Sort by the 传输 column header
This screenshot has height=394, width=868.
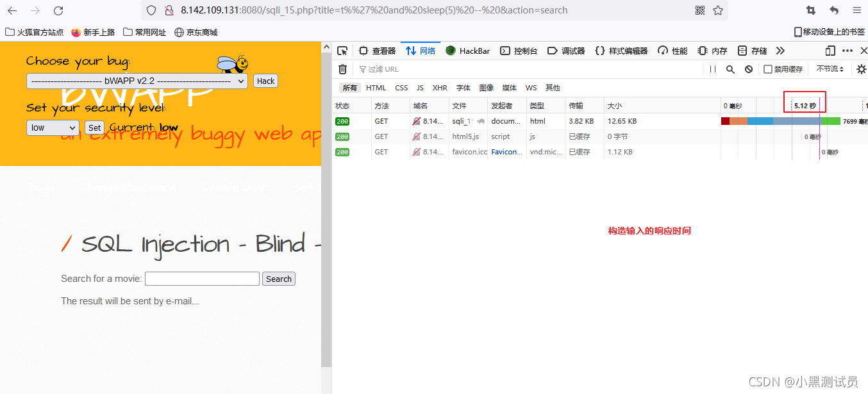584,106
